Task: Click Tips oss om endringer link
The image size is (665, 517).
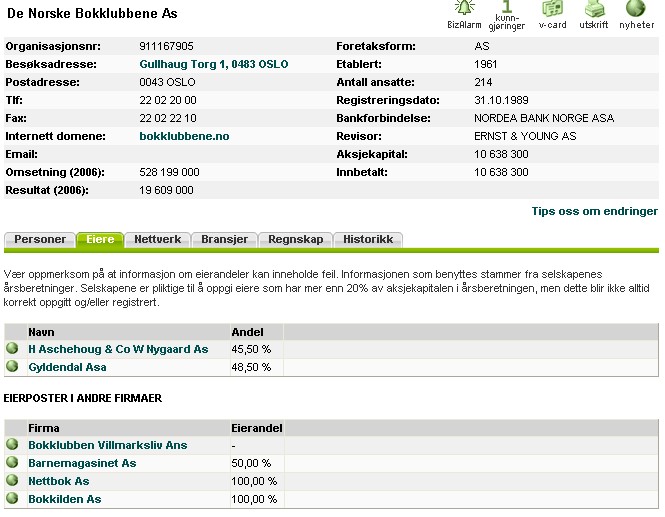Action: (595, 211)
